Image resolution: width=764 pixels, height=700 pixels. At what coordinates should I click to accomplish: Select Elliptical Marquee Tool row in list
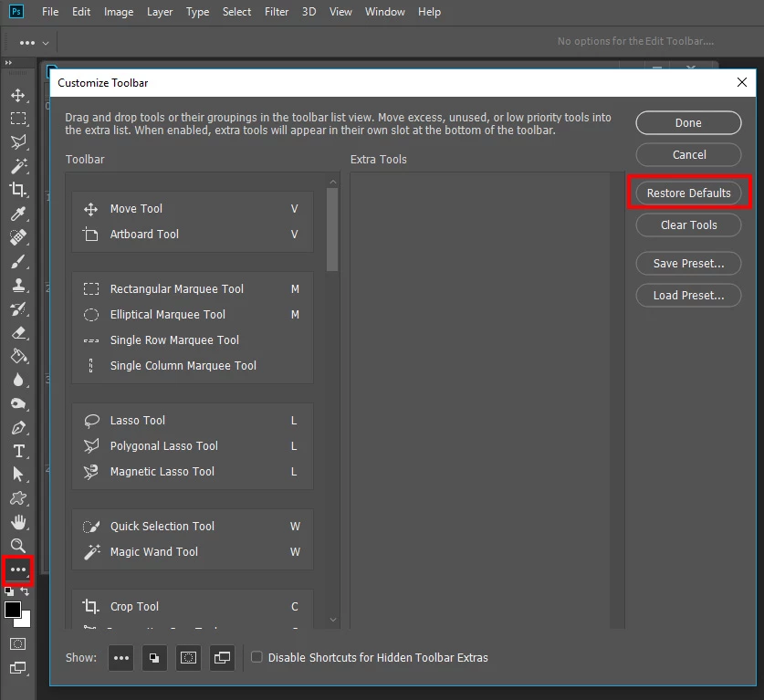193,315
